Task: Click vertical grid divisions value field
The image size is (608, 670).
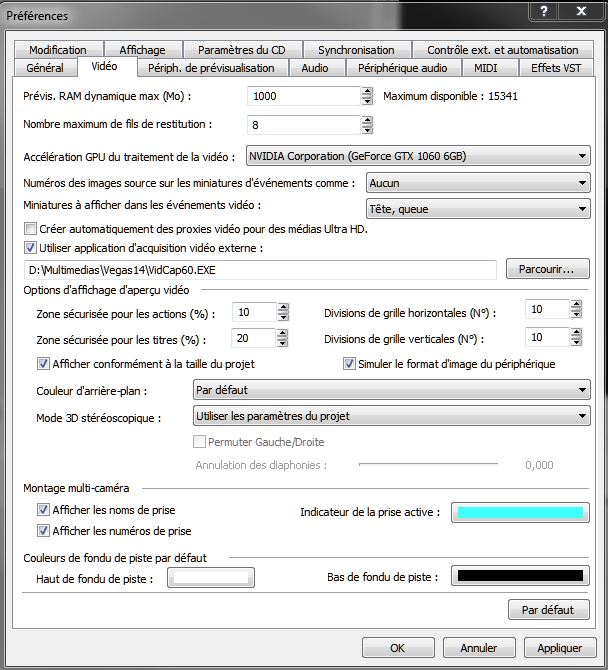Action: 548,338
